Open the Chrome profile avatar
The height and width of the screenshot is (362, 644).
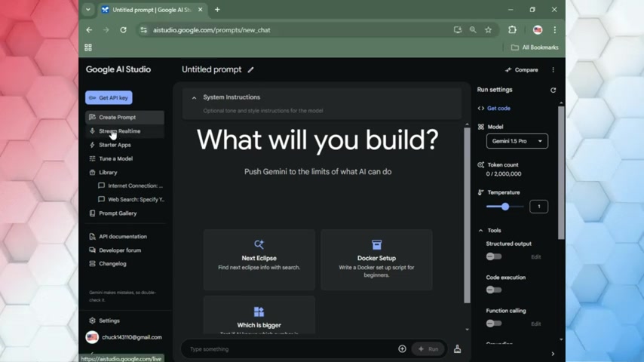pyautogui.click(x=538, y=29)
